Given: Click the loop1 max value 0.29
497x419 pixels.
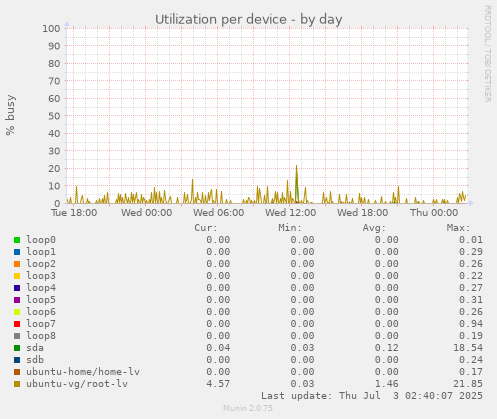Looking at the screenshot, I should 471,252.
